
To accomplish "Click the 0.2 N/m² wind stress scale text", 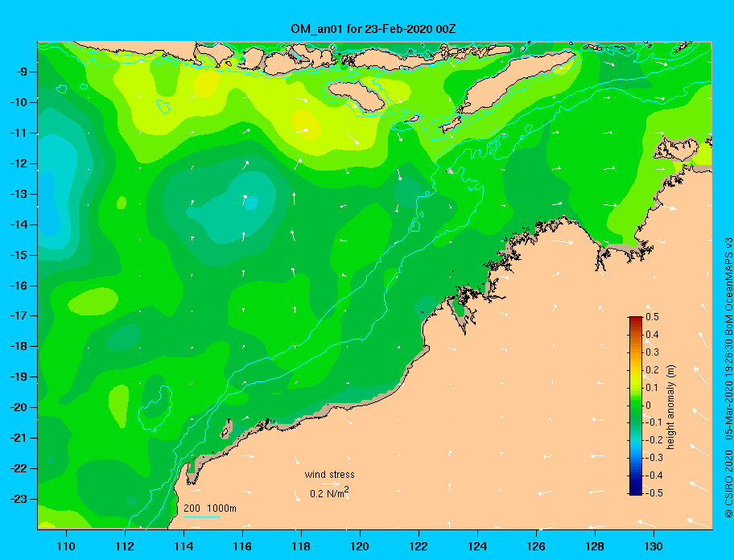I will pyautogui.click(x=329, y=492).
